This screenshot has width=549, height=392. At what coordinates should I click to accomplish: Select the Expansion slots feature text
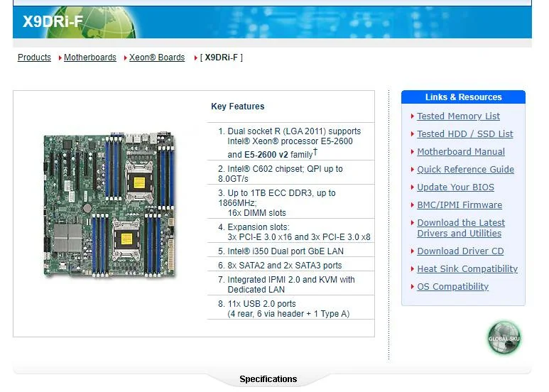point(294,232)
